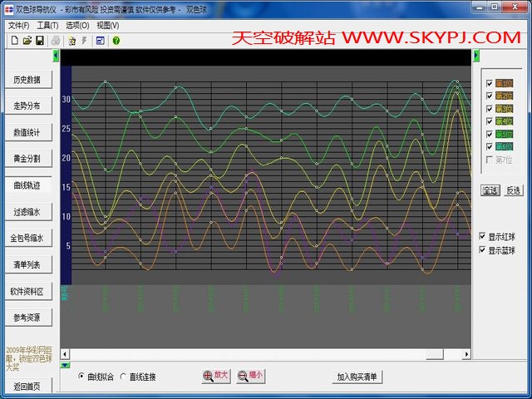Click the 放大 zoom in magnifier
The image size is (532, 399).
(215, 376)
